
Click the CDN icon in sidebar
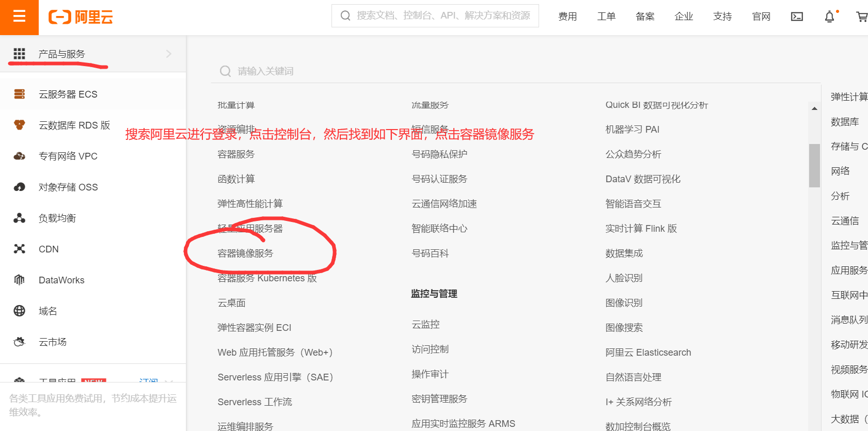coord(19,249)
